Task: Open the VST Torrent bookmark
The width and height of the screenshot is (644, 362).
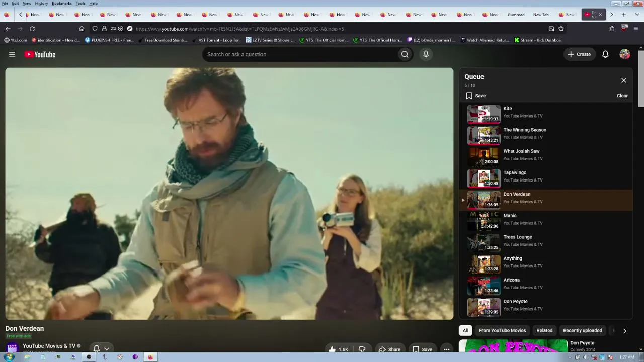Action: (x=216, y=40)
